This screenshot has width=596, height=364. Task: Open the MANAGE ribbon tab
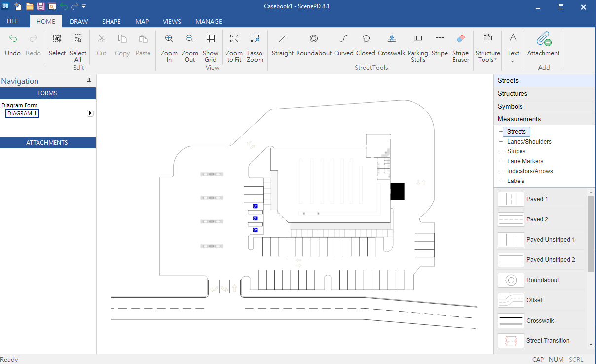pos(209,21)
